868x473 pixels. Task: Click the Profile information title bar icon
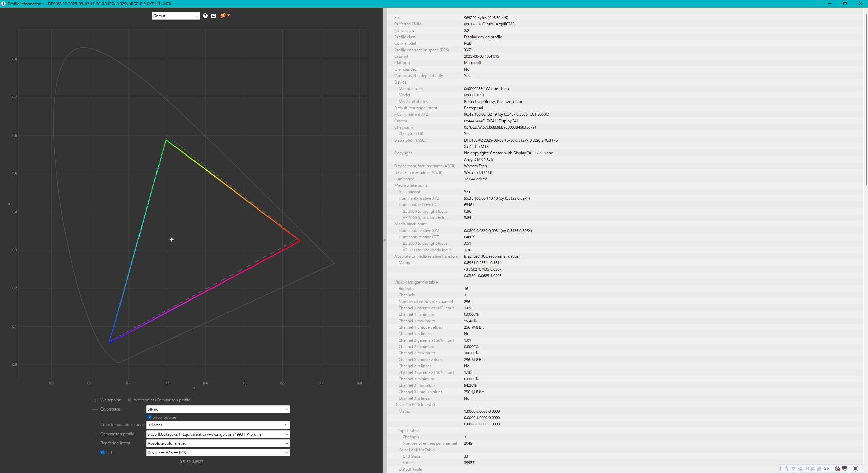(x=3, y=4)
